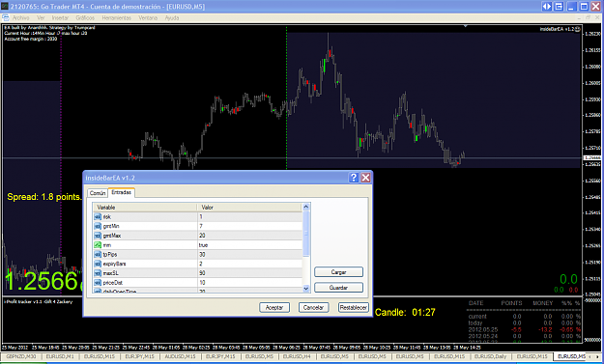
Task: Switch to the EURUSD,M1 chart tab
Action: (x=60, y=356)
